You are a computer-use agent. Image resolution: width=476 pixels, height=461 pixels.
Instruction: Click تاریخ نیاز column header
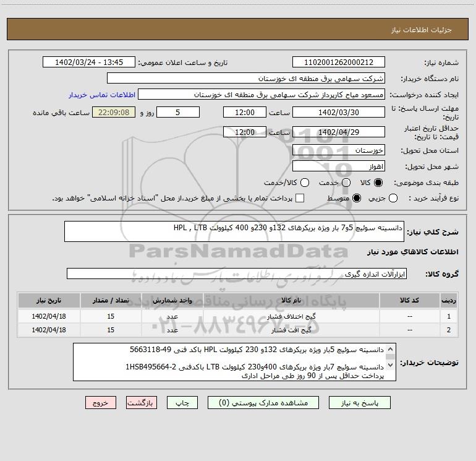49,301
